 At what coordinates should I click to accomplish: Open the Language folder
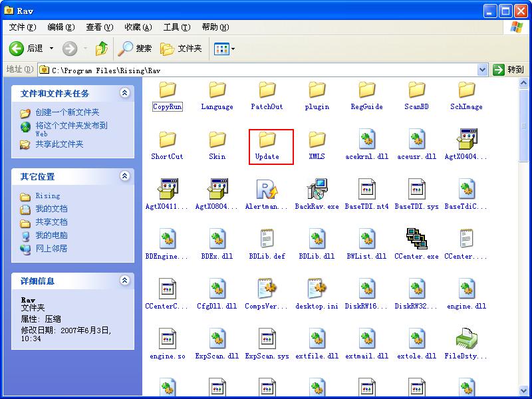click(x=217, y=96)
